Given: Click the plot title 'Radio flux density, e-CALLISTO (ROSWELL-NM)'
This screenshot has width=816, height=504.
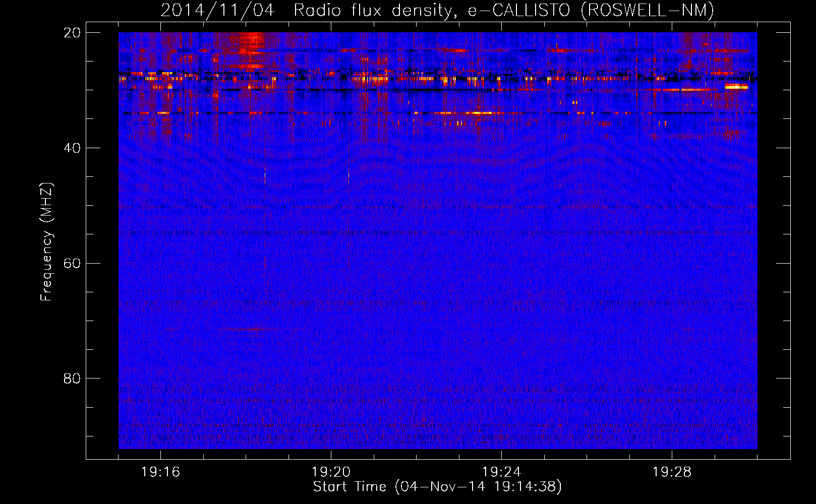Looking at the screenshot, I should pyautogui.click(x=504, y=11).
